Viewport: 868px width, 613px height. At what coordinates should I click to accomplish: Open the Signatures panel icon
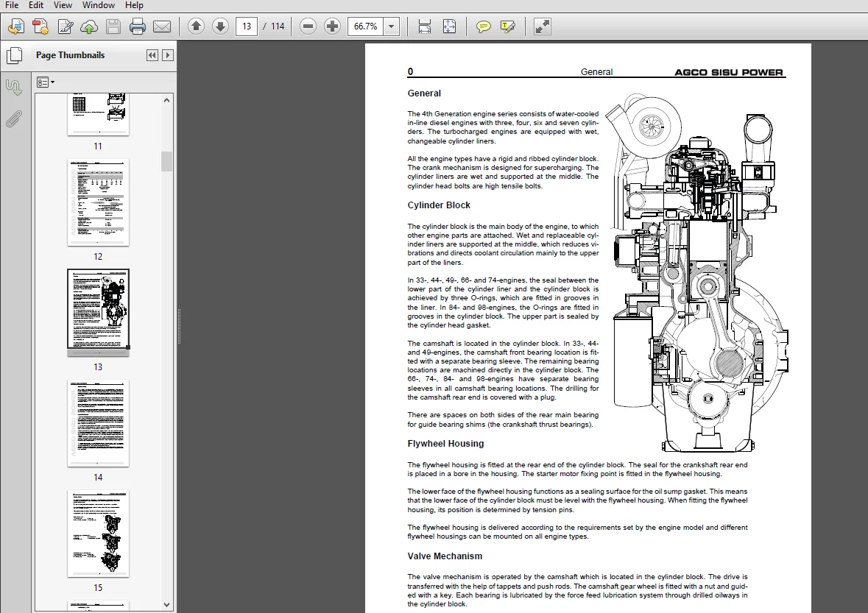[15, 87]
